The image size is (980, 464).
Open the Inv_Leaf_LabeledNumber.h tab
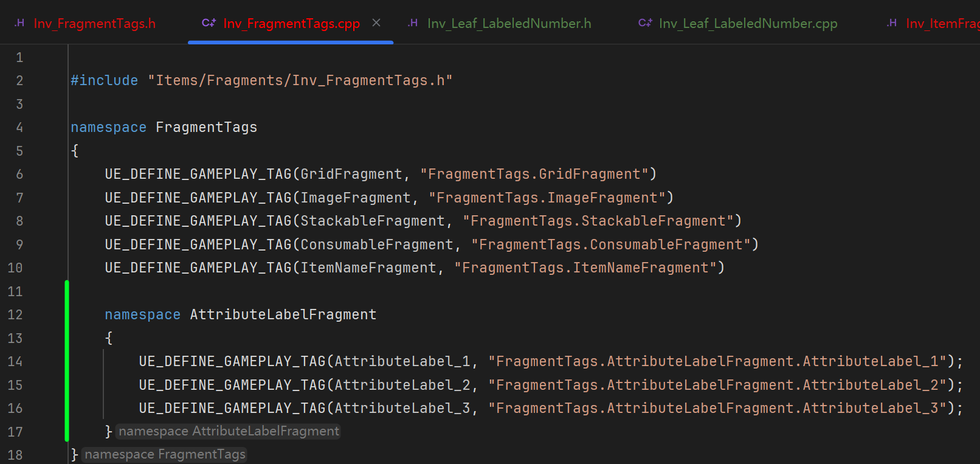(509, 23)
